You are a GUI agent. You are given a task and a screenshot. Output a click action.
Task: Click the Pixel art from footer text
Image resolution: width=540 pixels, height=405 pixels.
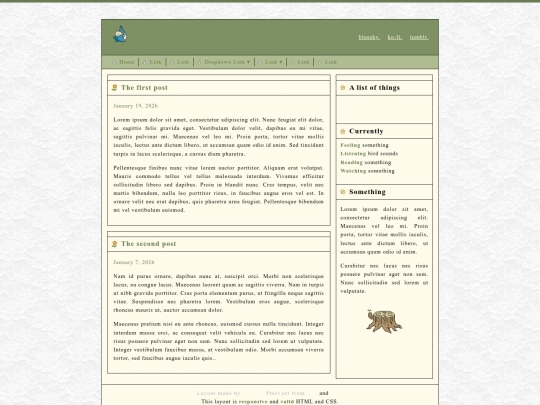click(x=285, y=393)
